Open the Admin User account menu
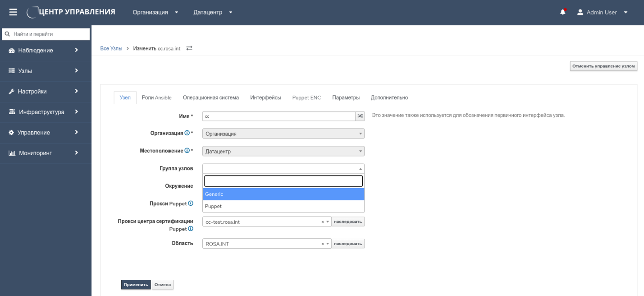This screenshot has width=644, height=296. coord(603,12)
